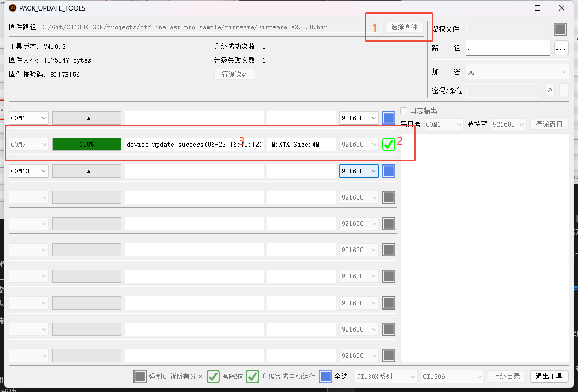The image size is (578, 392).
Task: Disable 升级完成自动运行 option
Action: pyautogui.click(x=252, y=376)
